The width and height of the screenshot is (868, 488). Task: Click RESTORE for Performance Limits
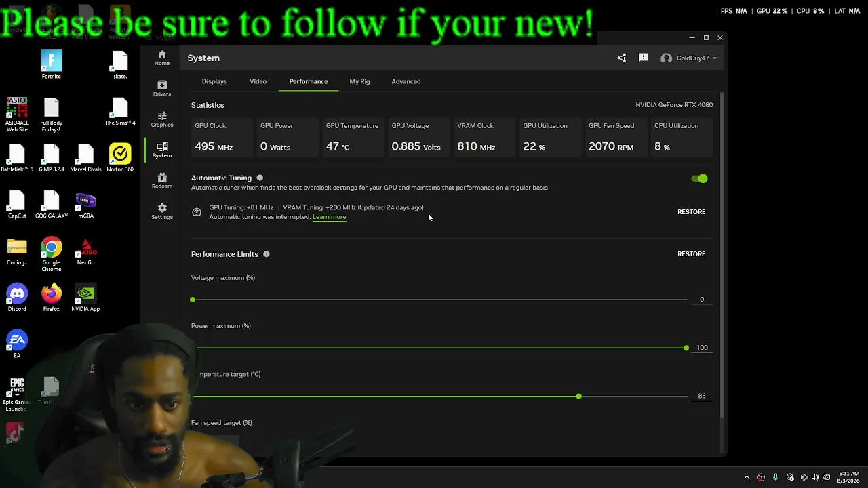click(x=692, y=254)
